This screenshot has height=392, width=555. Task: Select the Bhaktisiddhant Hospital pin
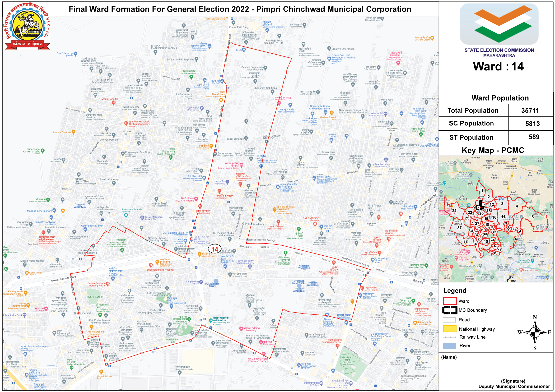tap(151, 265)
